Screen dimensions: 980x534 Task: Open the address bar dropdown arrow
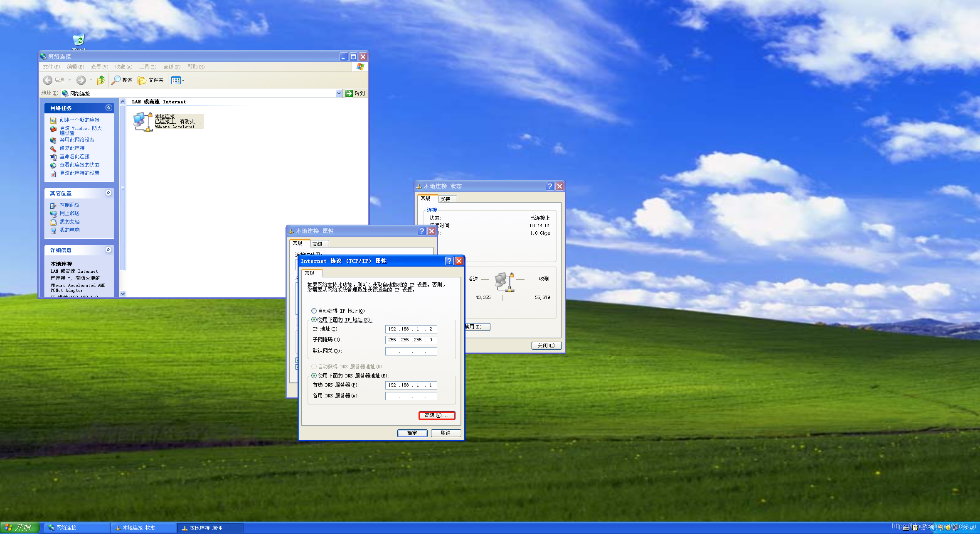[339, 93]
